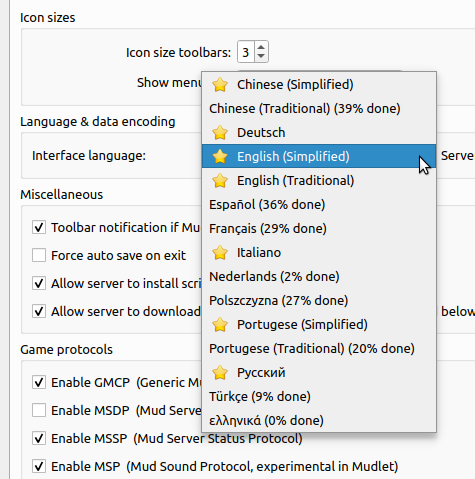Disable Toolbar notification checkbox

pos(39,228)
